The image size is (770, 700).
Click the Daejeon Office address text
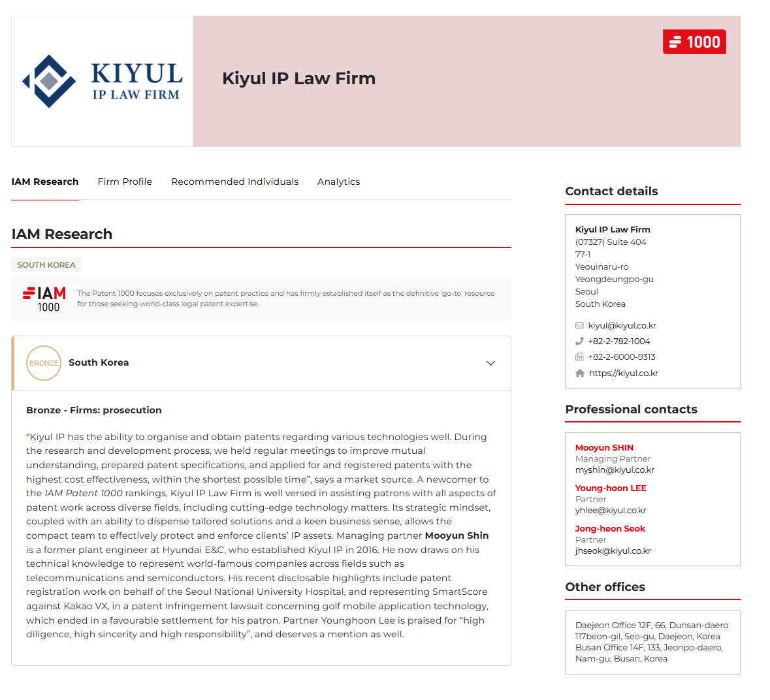click(x=652, y=631)
